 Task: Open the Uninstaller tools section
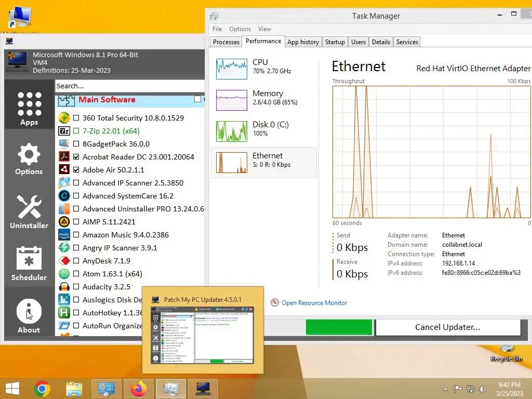pos(29,212)
